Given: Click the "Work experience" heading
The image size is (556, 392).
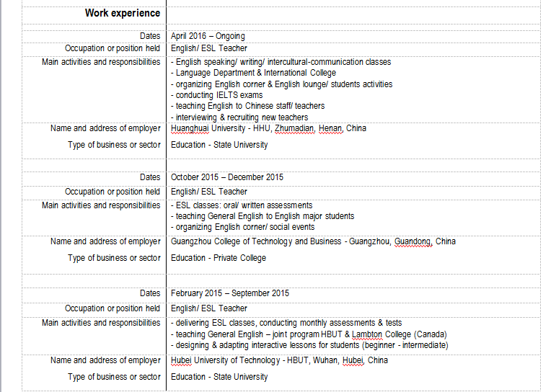Looking at the screenshot, I should (123, 13).
